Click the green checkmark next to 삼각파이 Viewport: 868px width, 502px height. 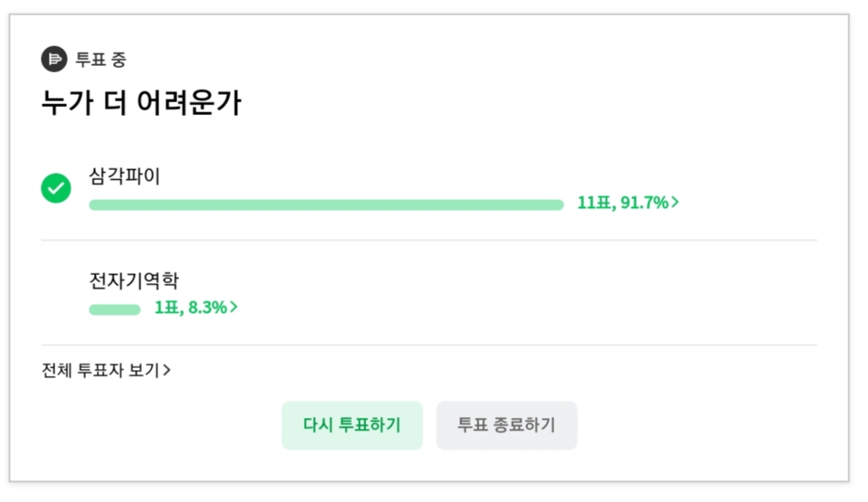click(x=56, y=188)
